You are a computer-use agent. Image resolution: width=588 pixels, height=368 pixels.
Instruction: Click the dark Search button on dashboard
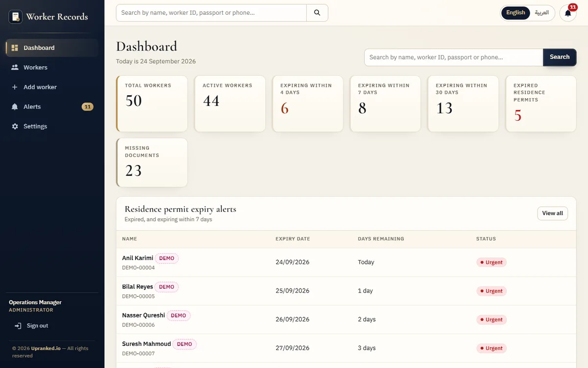pyautogui.click(x=560, y=57)
